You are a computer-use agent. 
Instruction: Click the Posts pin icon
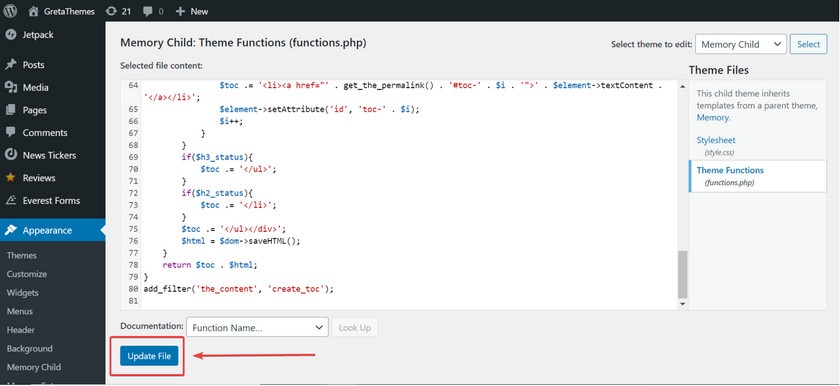point(10,65)
